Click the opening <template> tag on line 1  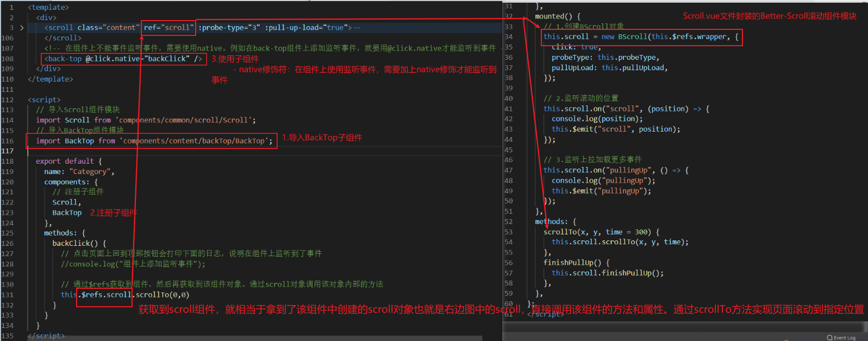click(48, 8)
